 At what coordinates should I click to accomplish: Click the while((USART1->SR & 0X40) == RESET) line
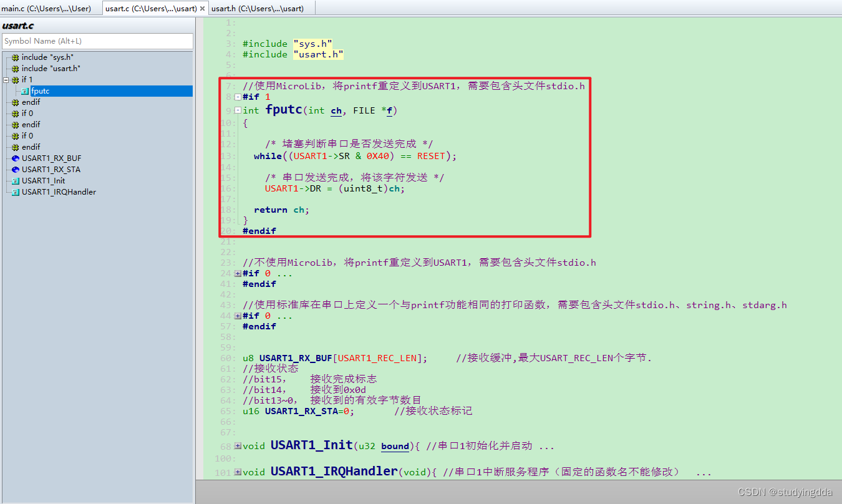tap(355, 156)
